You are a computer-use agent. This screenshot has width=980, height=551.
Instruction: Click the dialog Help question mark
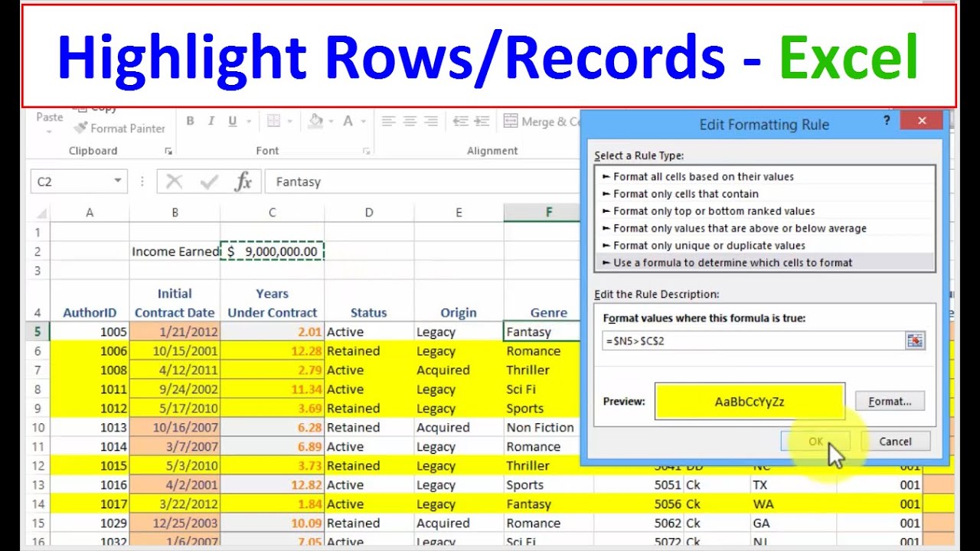tap(887, 120)
